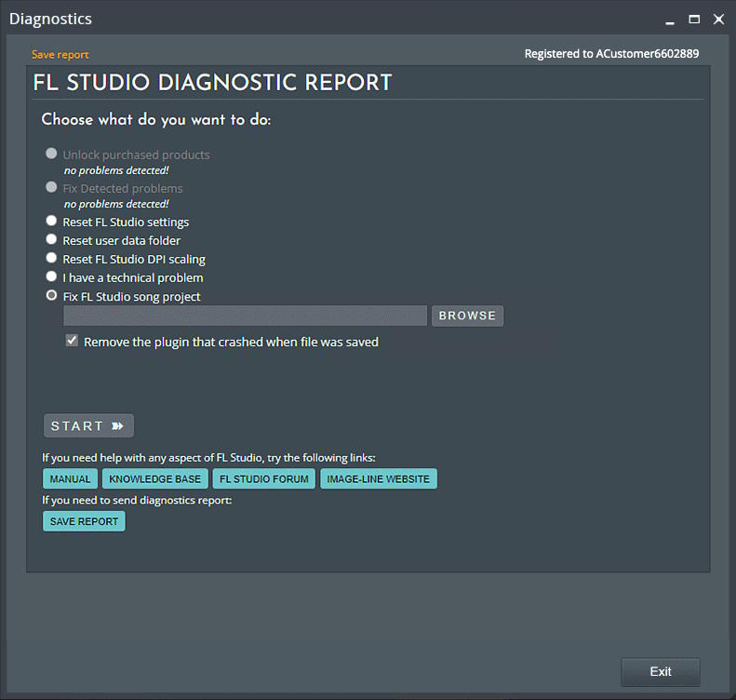Select the Reset FL Studio settings option
This screenshot has width=736, height=700.
pyautogui.click(x=52, y=222)
